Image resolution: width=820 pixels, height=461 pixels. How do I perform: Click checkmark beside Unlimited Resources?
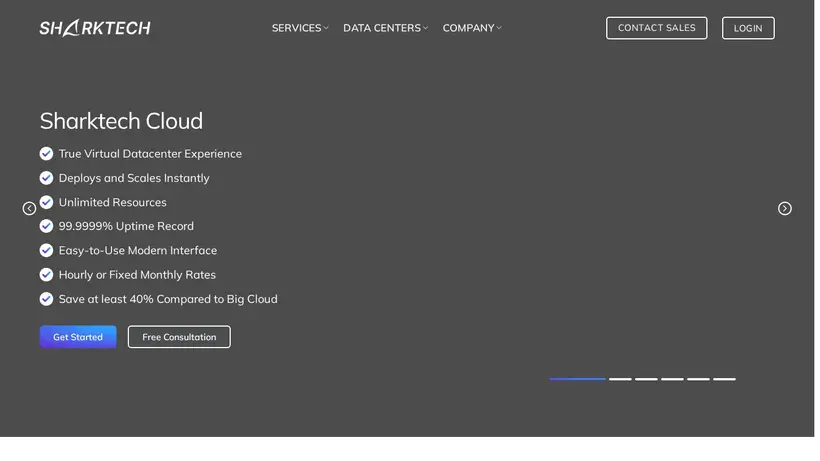(46, 202)
